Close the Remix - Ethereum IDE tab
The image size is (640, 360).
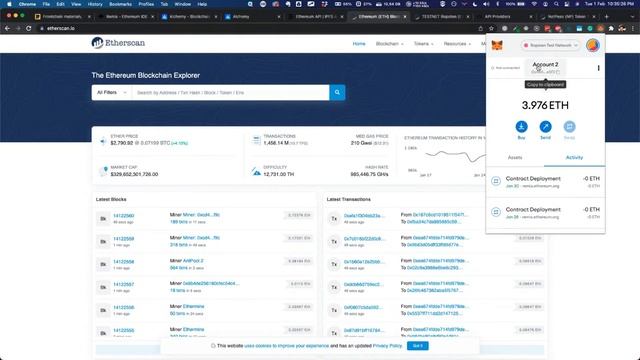click(152, 17)
